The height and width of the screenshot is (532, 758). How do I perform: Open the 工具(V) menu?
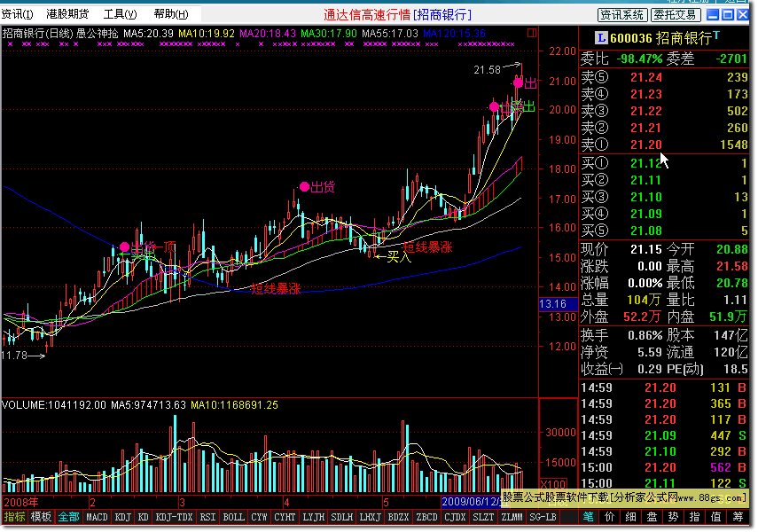pyautogui.click(x=120, y=14)
